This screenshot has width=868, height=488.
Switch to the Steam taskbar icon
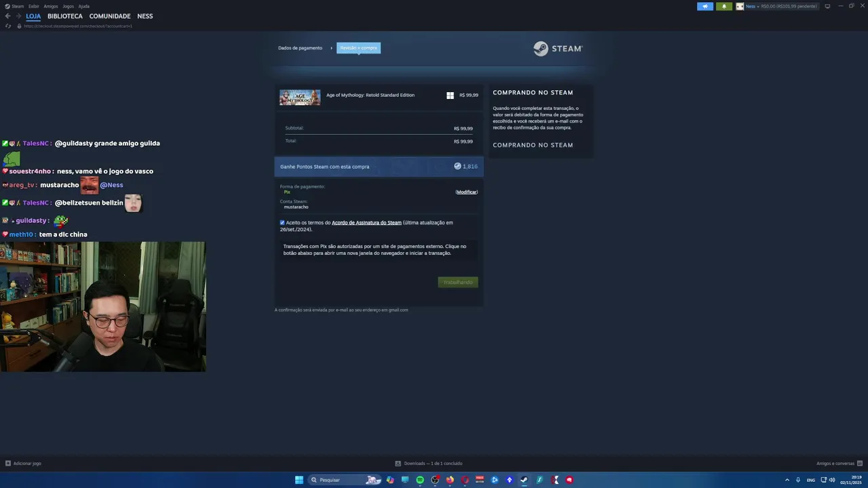524,480
